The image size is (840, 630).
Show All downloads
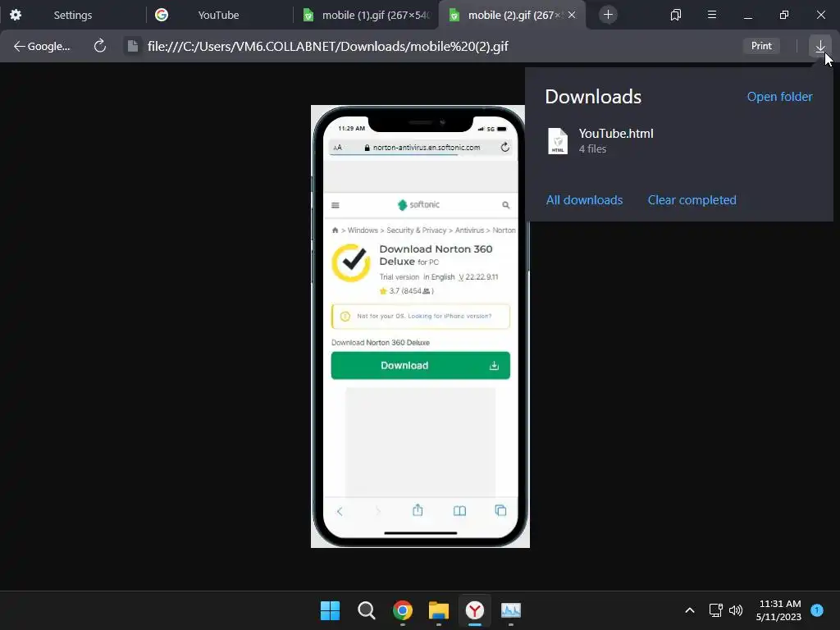tap(584, 200)
